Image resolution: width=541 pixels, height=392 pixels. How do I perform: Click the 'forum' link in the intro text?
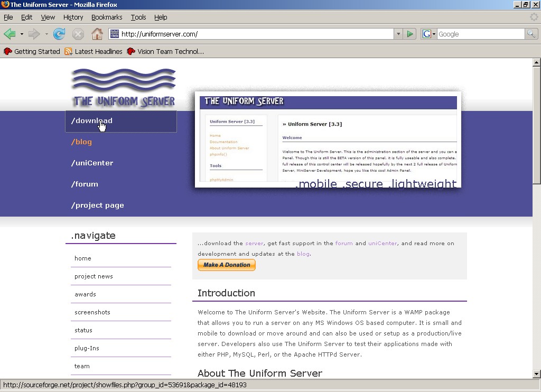[x=344, y=243]
